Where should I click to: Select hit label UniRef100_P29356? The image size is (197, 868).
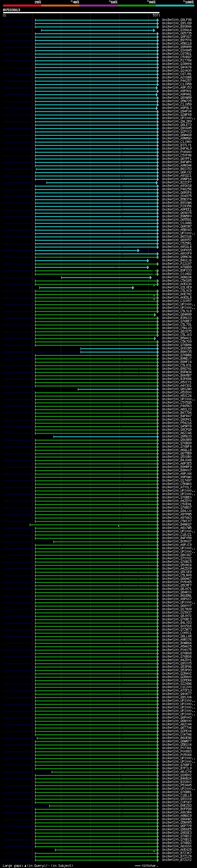(x=176, y=206)
